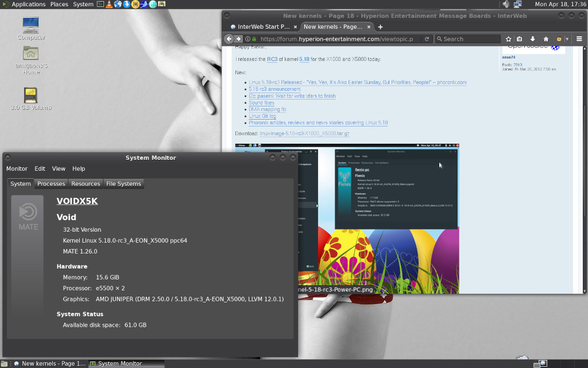The height and width of the screenshot is (368, 588).
Task: Open xeno74 username link in post sidebar
Action: pyautogui.click(x=509, y=57)
